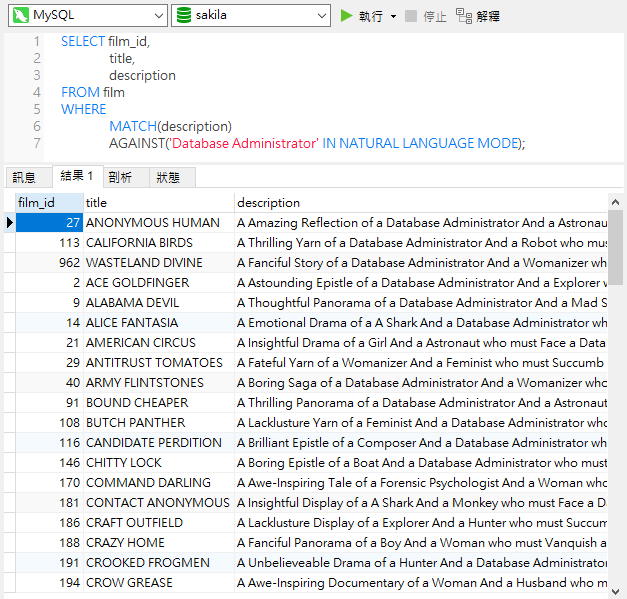The height and width of the screenshot is (599, 627).
Task: Click the film_id column header
Action: tap(37, 203)
